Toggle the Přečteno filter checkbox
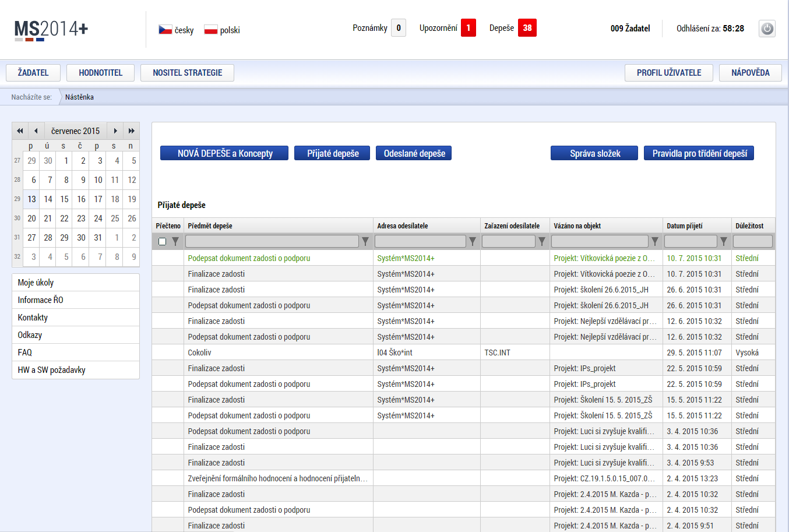Image resolution: width=789 pixels, height=532 pixels. click(163, 241)
